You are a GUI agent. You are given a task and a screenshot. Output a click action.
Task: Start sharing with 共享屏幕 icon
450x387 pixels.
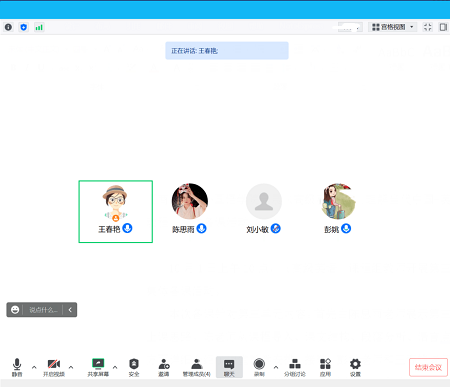click(x=98, y=367)
